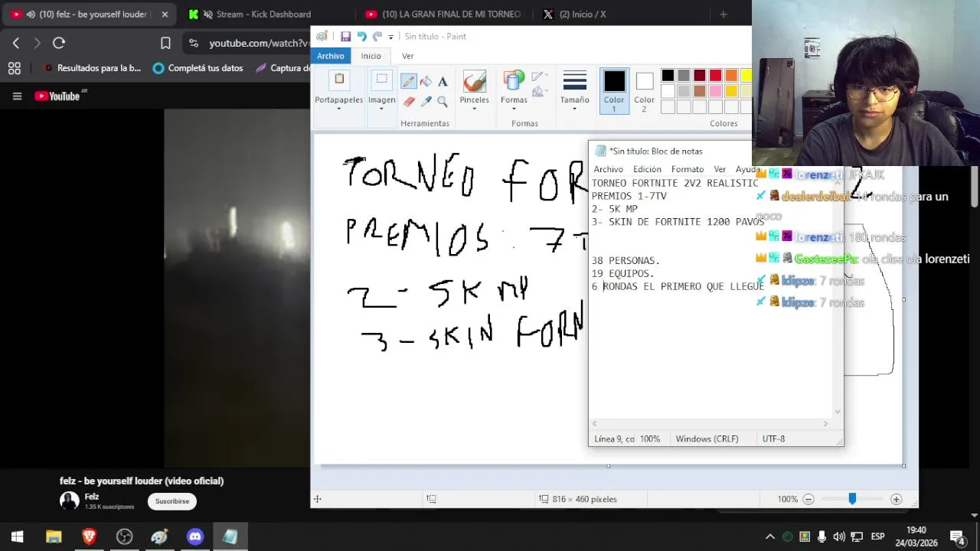Viewport: 980px width, 551px height.
Task: Go back in the browser
Action: point(16,43)
